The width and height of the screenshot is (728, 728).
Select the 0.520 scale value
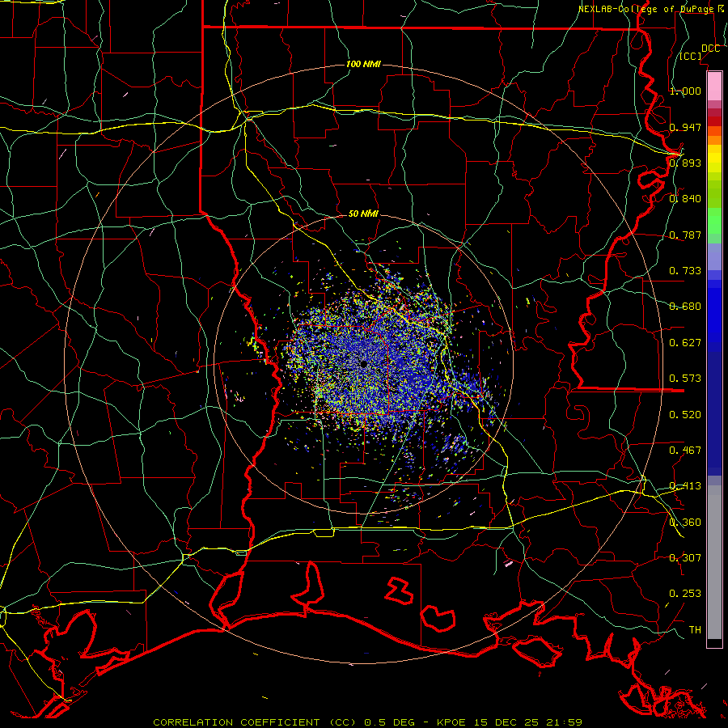click(x=685, y=415)
